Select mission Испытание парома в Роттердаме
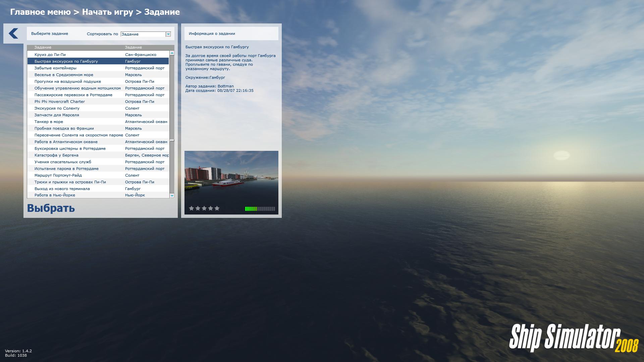This screenshot has width=644, height=362. (98, 169)
